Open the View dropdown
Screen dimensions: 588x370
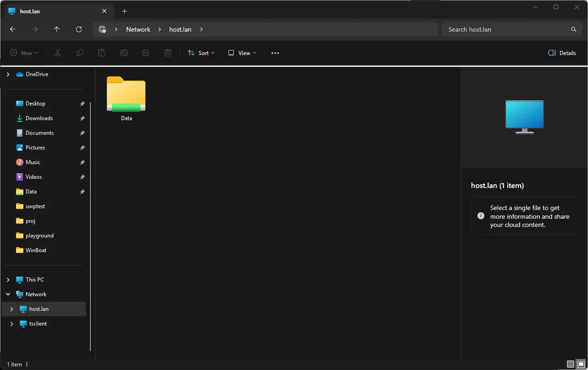[x=242, y=53]
